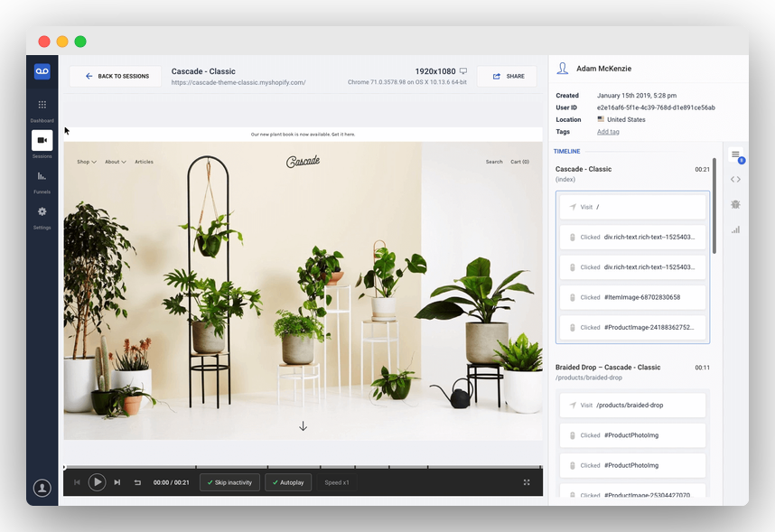This screenshot has height=532, width=775.
Task: Click Articles in the recorded site nav
Action: 144,162
